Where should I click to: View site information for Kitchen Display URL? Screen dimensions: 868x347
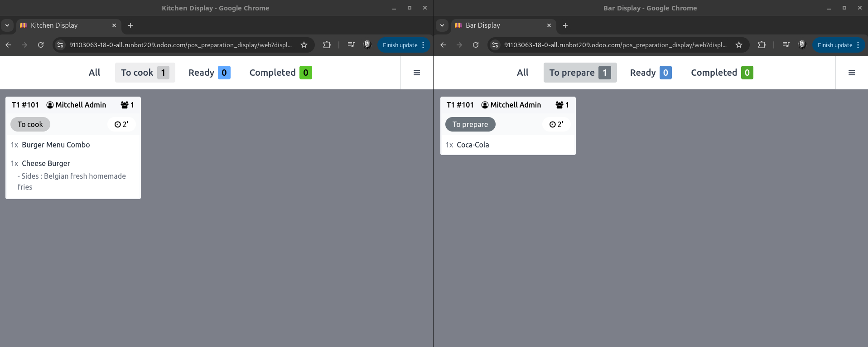(x=60, y=45)
